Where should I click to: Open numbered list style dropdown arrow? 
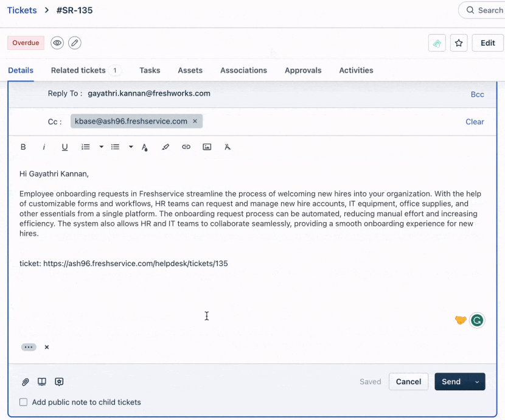tap(101, 147)
